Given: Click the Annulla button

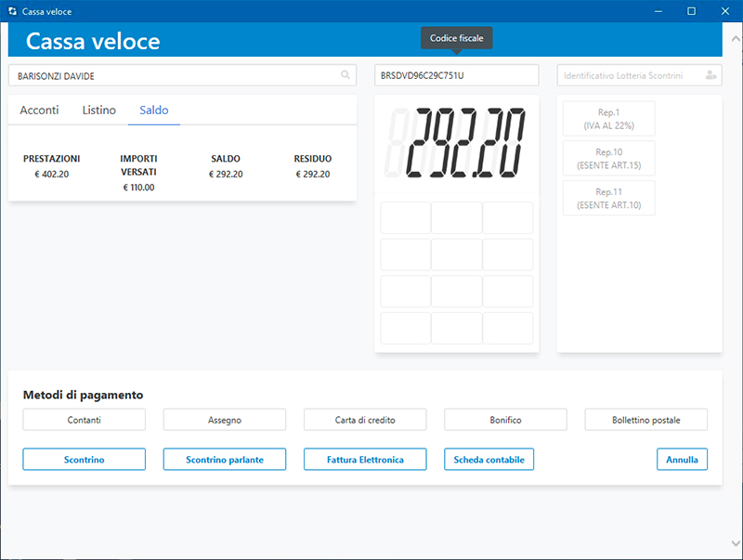Looking at the screenshot, I should click(x=682, y=460).
